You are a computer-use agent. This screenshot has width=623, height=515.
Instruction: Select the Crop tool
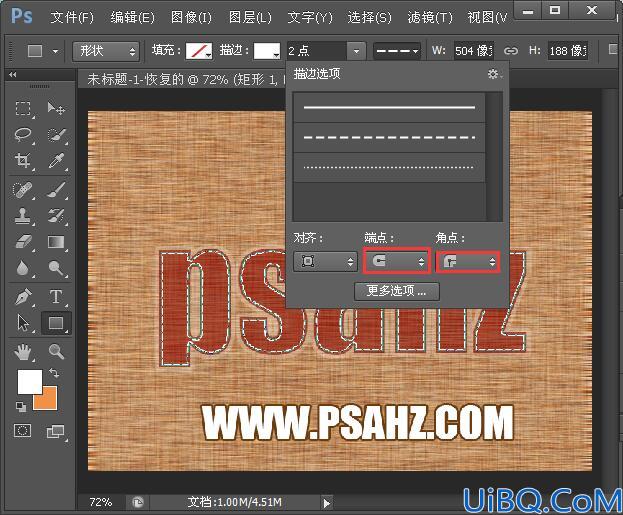click(x=23, y=161)
